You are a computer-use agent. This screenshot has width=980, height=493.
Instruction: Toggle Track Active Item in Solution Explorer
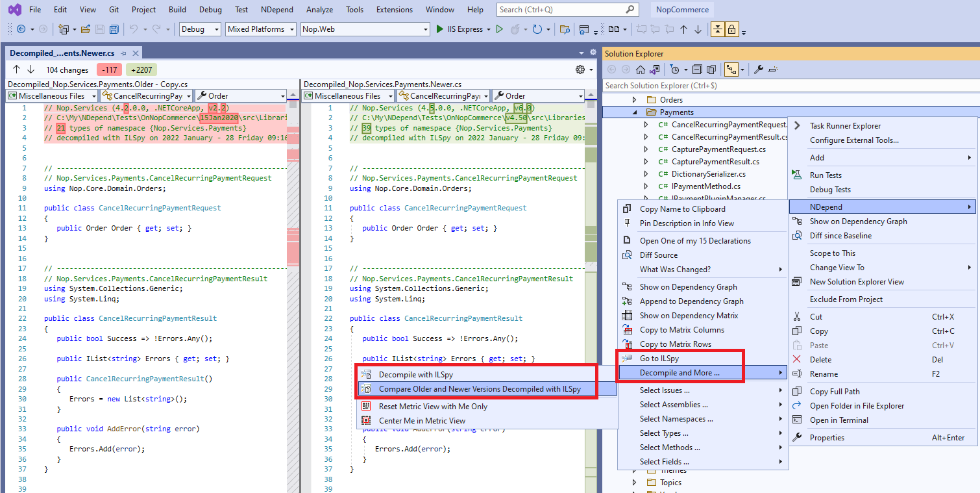pyautogui.click(x=731, y=70)
